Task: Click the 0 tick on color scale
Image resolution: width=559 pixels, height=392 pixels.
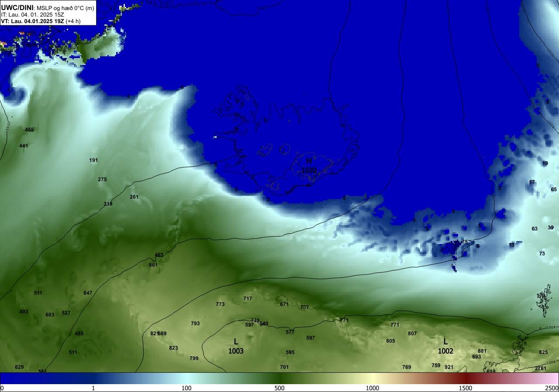Action: click(2, 388)
